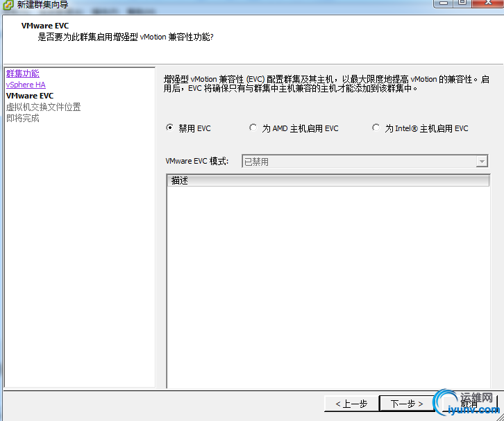The width and height of the screenshot is (504, 421).
Task: Select 即将完成 step in sidebar
Action: (x=22, y=118)
